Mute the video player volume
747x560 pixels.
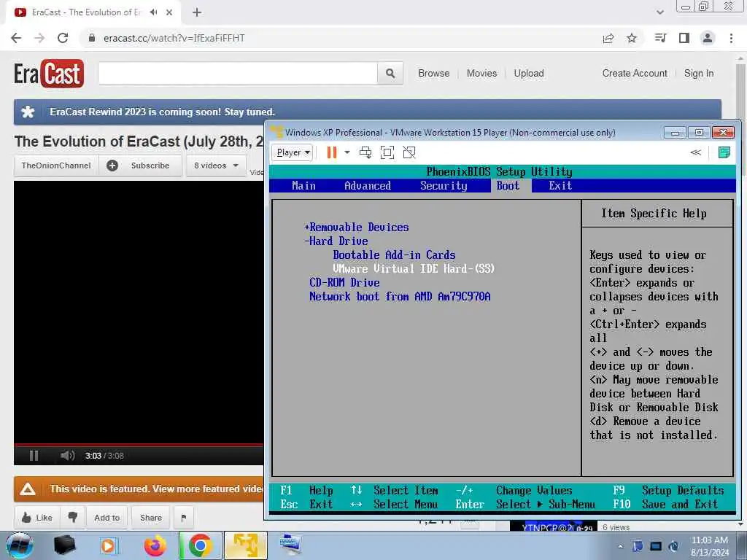pyautogui.click(x=68, y=456)
